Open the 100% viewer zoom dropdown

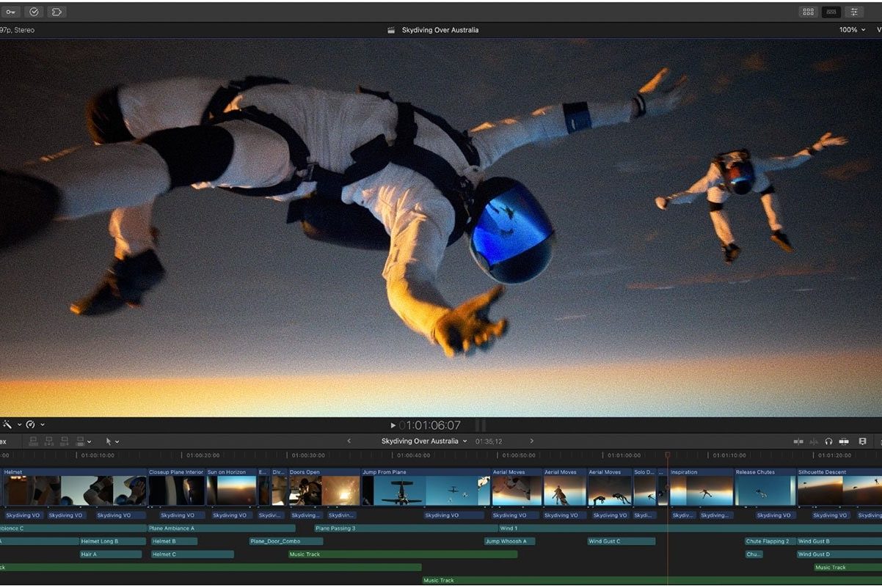coord(852,30)
